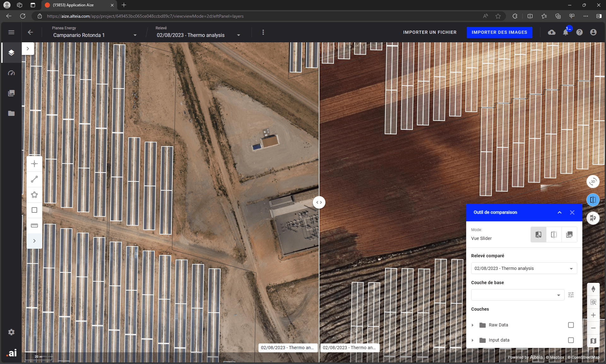Image resolution: width=606 pixels, height=364 pixels.
Task: Expand the Raw Data layer group
Action: tap(472, 325)
